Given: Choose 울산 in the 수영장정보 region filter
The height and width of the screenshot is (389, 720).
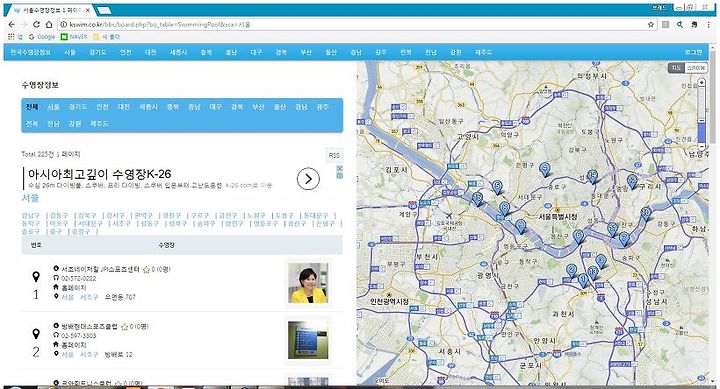Looking at the screenshot, I should 280,107.
